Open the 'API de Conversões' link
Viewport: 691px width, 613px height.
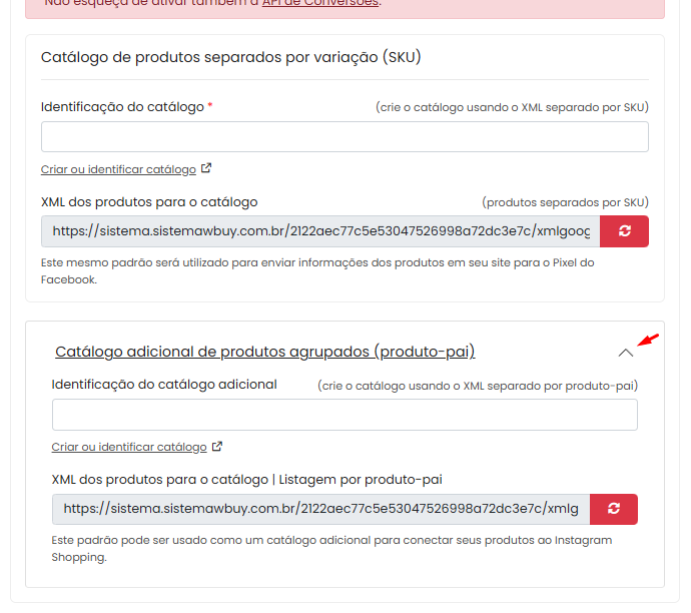[320, 3]
